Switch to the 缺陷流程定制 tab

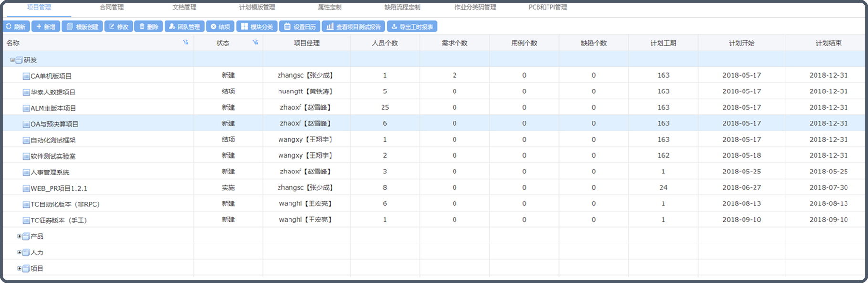point(402,7)
